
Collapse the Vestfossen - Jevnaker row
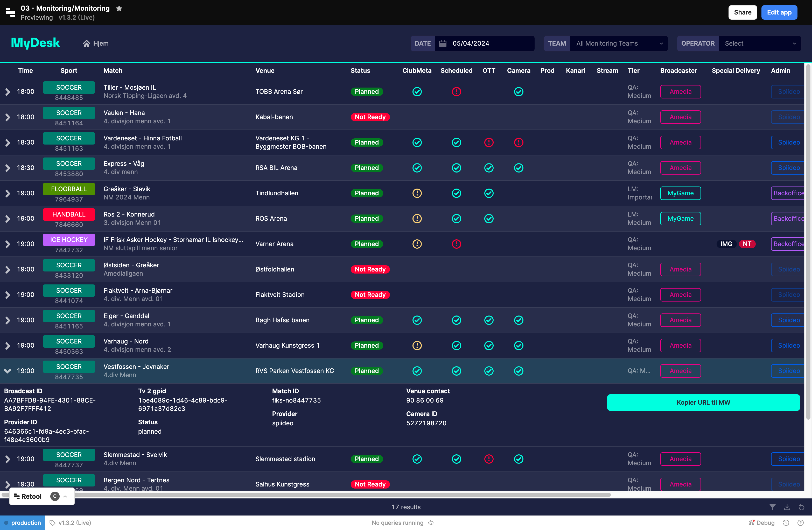pyautogui.click(x=8, y=371)
